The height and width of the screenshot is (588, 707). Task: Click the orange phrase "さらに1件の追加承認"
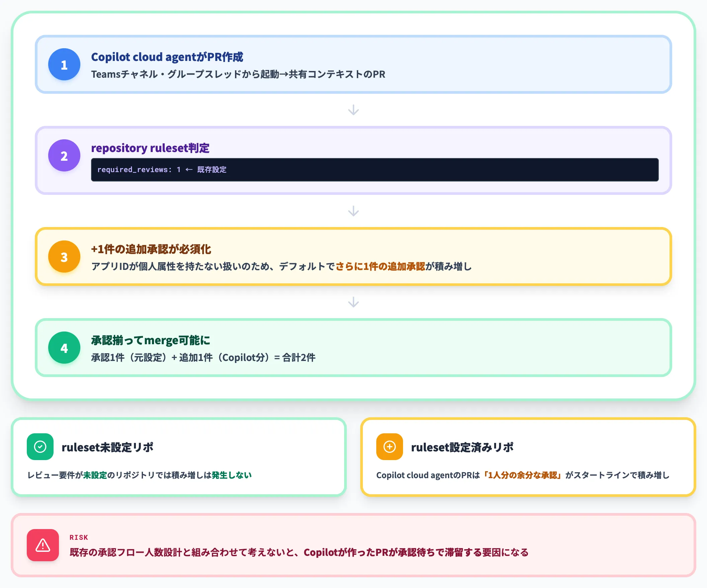coord(380,267)
